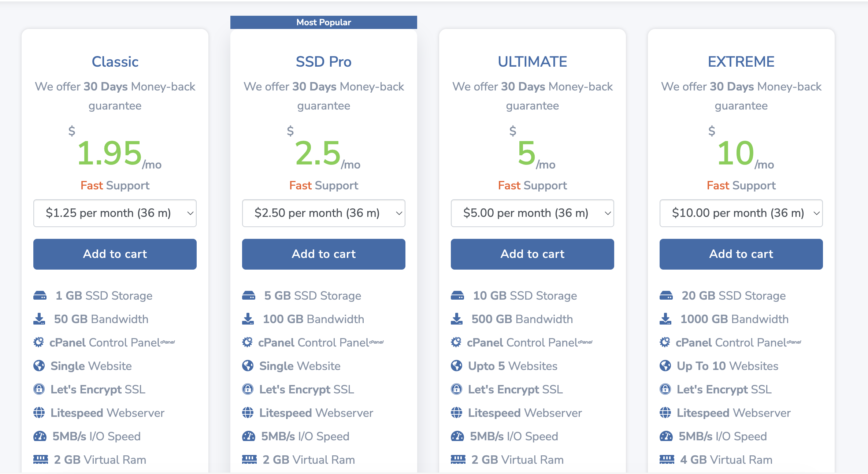The image size is (868, 474).
Task: Click 500 GB Bandwidth text
Action: click(522, 319)
